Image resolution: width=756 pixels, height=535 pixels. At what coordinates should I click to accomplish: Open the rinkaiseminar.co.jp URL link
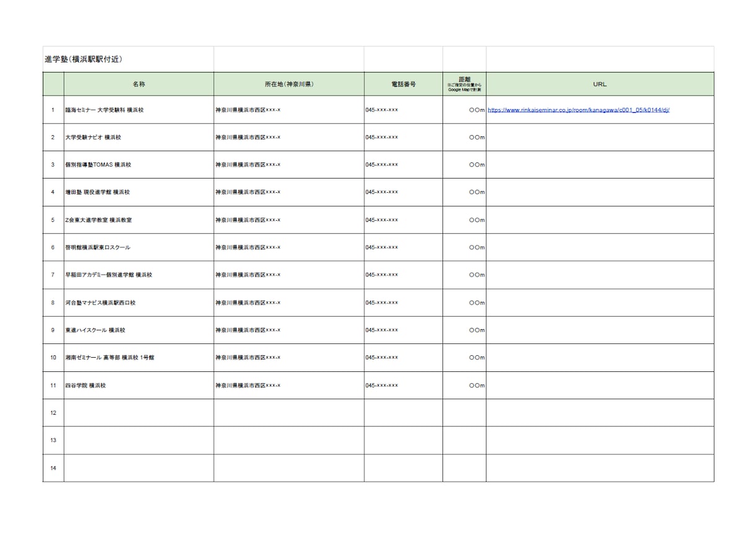[x=579, y=110]
